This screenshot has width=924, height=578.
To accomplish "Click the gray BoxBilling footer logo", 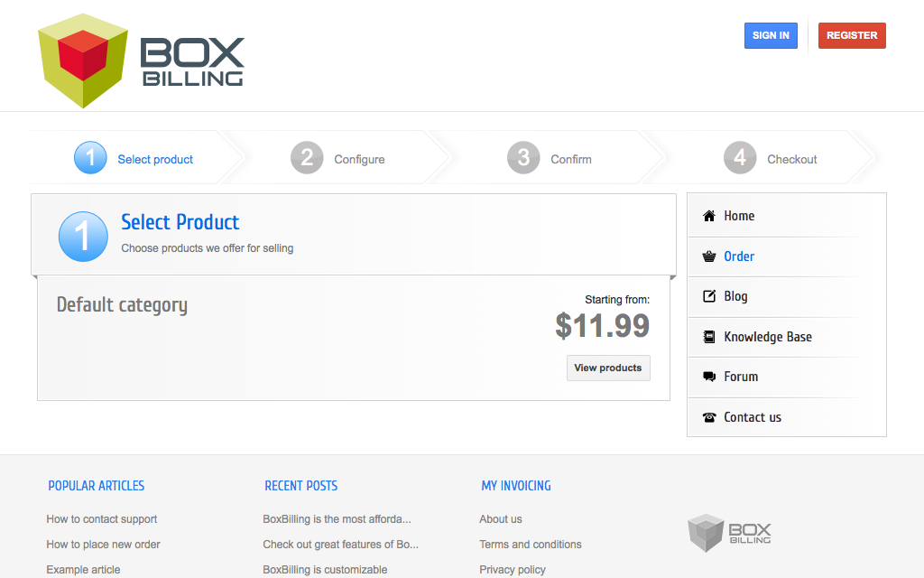I will [x=729, y=532].
